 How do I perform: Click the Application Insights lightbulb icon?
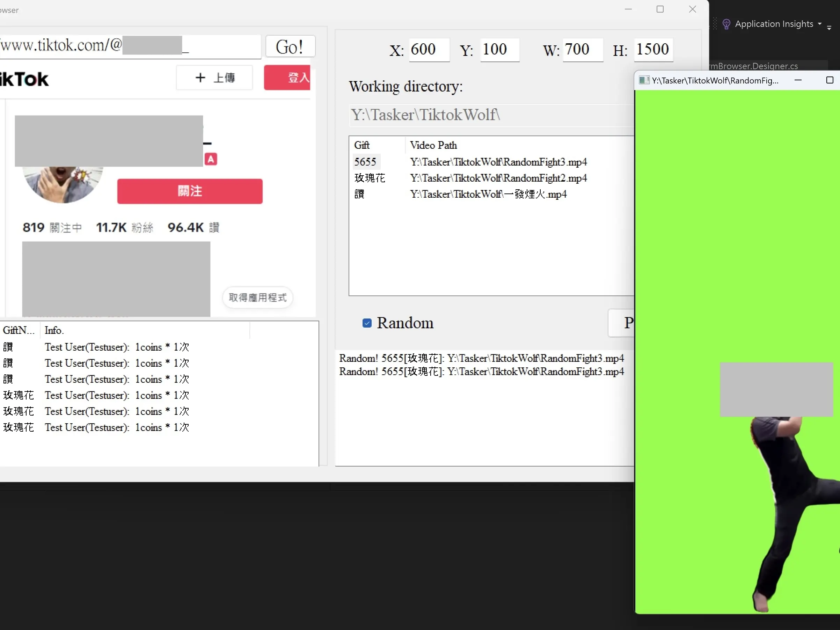pyautogui.click(x=726, y=24)
